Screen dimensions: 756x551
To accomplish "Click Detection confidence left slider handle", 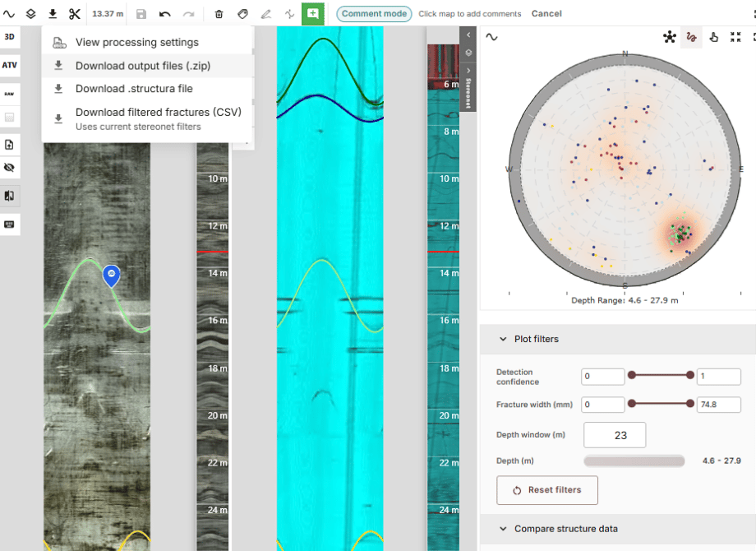I will pyautogui.click(x=632, y=375).
